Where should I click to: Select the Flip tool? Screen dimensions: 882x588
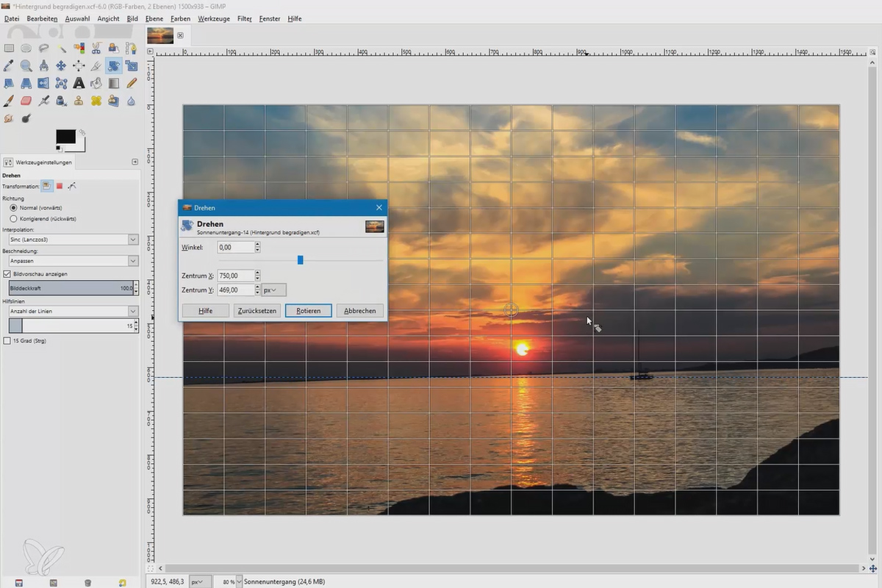pos(43,83)
